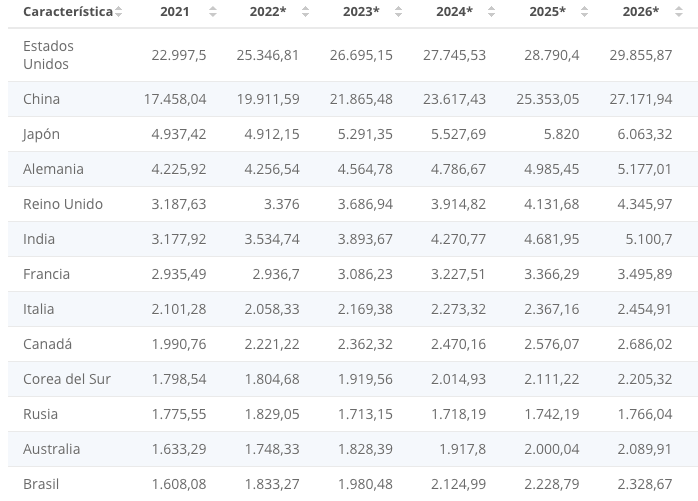Click the Característica column header
The height and width of the screenshot is (501, 698).
(68, 12)
